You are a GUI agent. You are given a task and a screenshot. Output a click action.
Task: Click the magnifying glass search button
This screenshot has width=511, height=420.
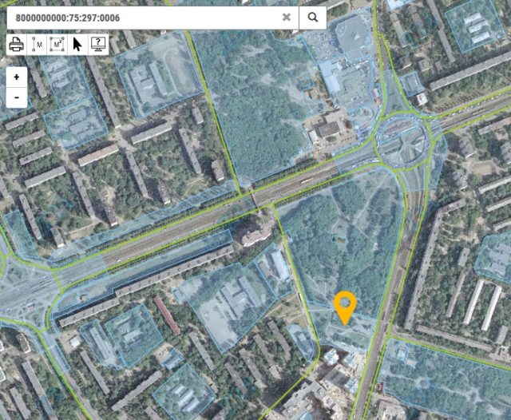point(312,17)
